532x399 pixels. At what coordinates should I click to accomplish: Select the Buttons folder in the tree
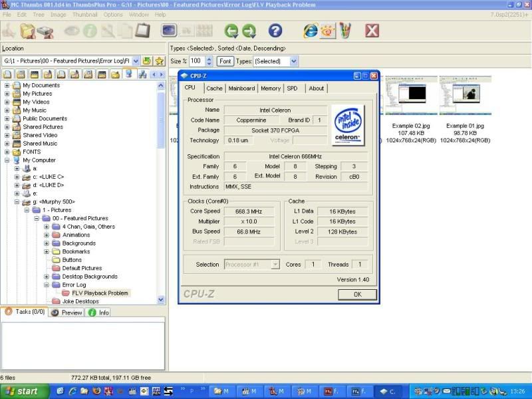[72, 260]
